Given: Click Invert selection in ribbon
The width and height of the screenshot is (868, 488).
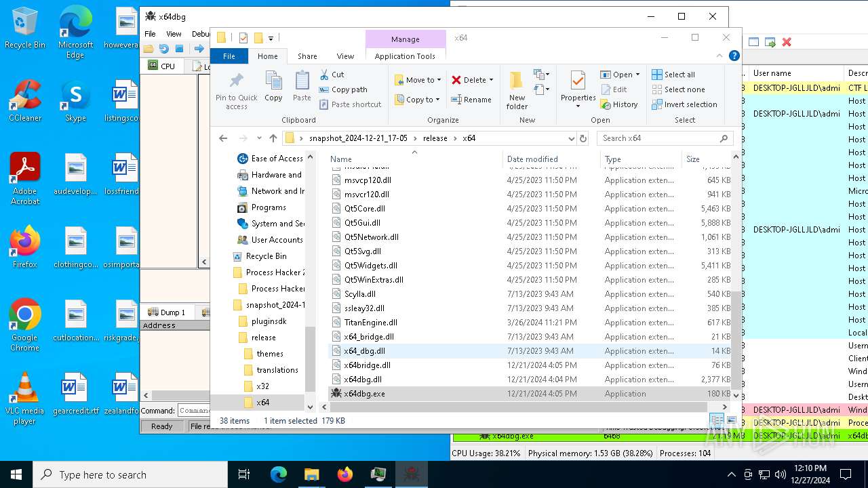Looking at the screenshot, I should (x=684, y=104).
